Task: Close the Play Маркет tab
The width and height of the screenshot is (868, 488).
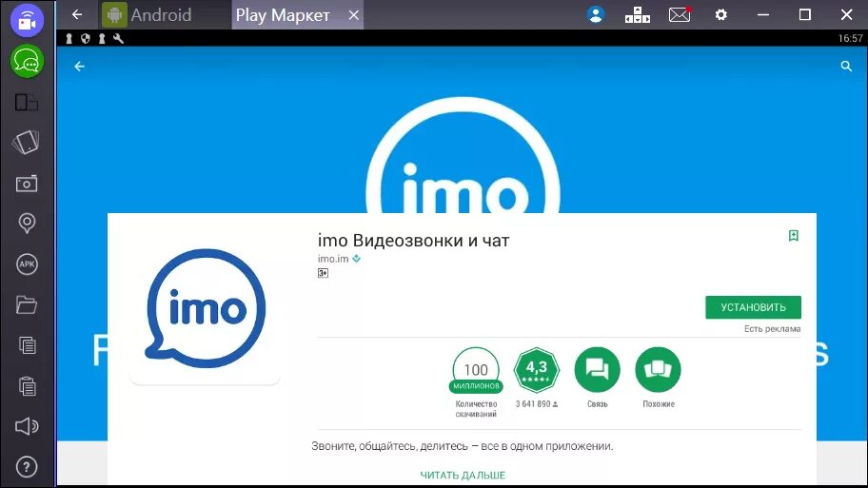Action: click(354, 15)
